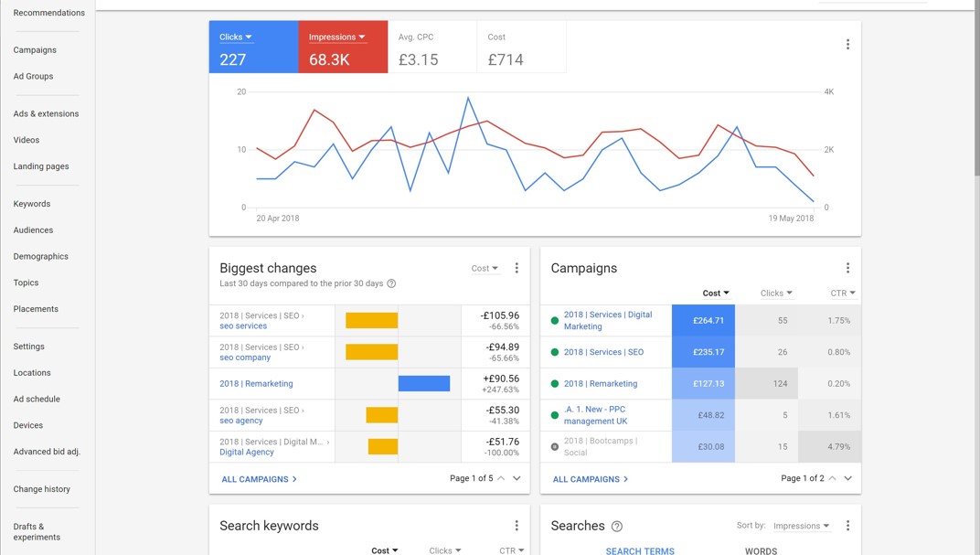Click the vertical page scrollbar
Image resolution: width=980 pixels, height=555 pixels.
976,88
